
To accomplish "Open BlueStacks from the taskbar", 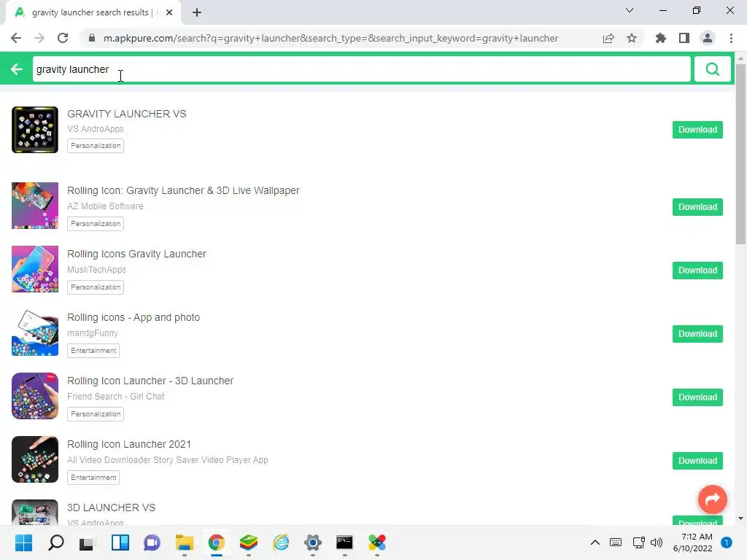I will click(x=248, y=542).
